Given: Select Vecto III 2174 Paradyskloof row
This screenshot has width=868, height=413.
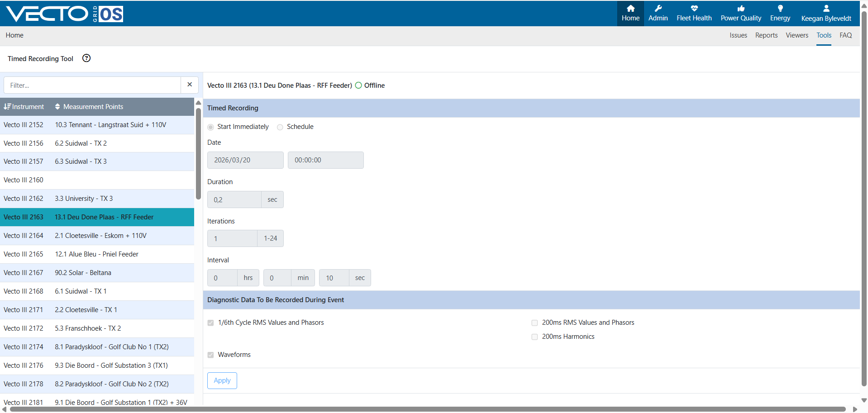Looking at the screenshot, I should (97, 347).
